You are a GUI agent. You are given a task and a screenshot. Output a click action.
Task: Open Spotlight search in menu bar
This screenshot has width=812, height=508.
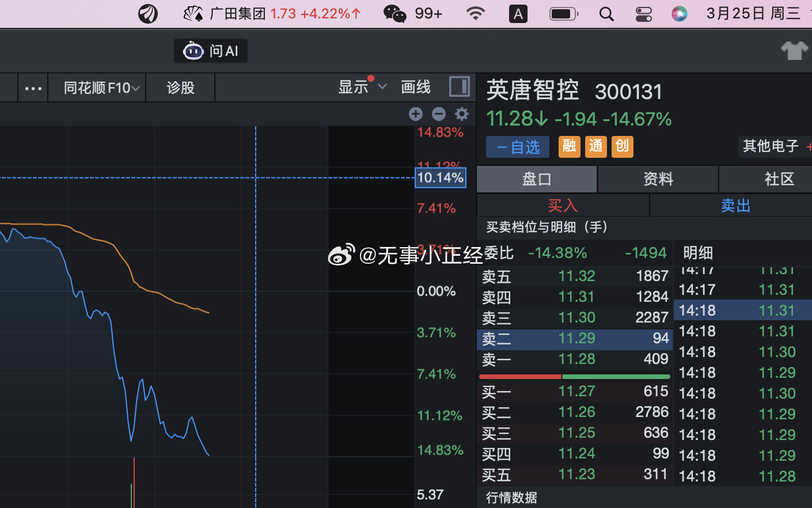[x=606, y=13]
